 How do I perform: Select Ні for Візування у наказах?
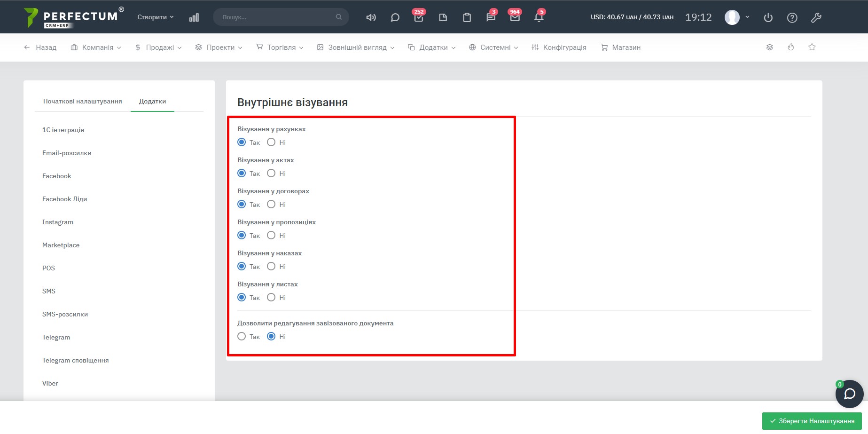click(271, 266)
